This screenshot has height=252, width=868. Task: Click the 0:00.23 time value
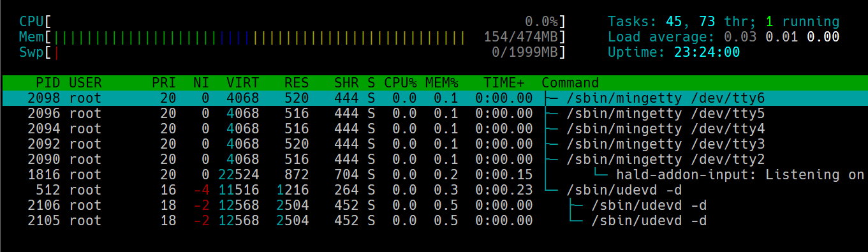[504, 190]
